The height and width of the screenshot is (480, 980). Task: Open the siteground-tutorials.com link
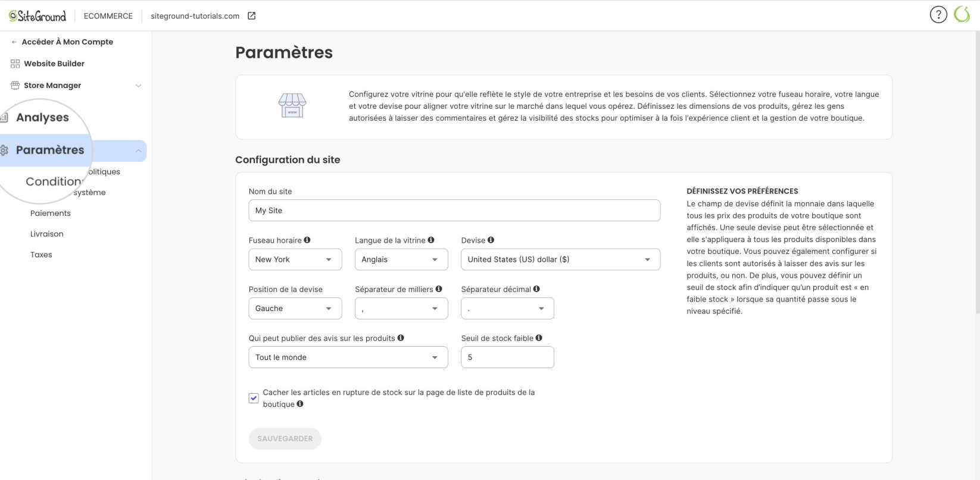pyautogui.click(x=195, y=16)
